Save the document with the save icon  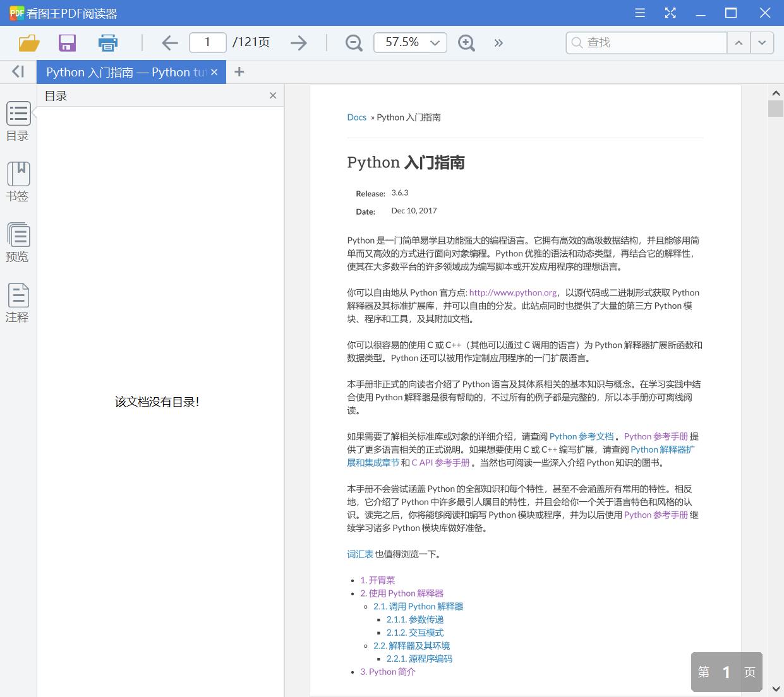click(x=67, y=43)
